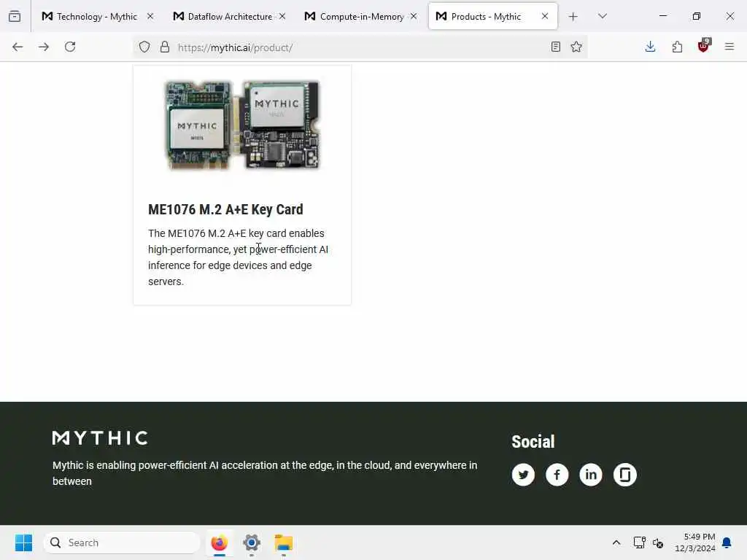747x560 pixels.
Task: Open Firefox from the taskbar
Action: click(219, 542)
